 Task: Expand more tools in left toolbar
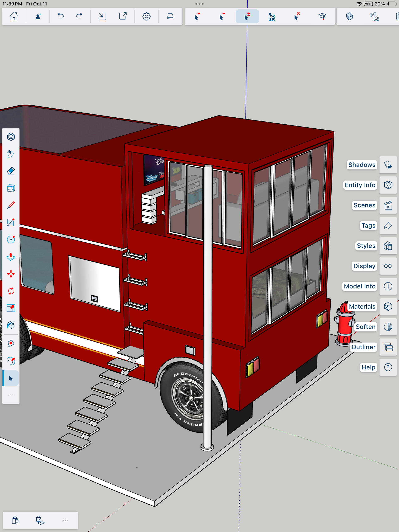tap(11, 395)
